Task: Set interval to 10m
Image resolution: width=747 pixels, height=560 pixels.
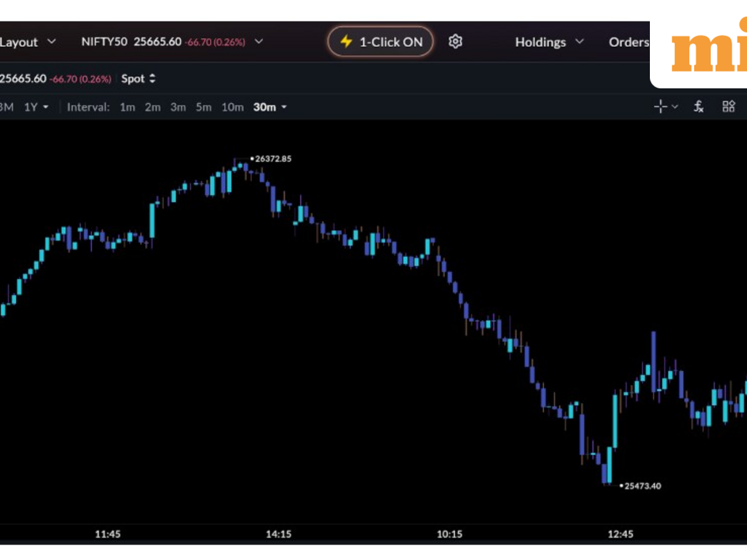Action: pyautogui.click(x=232, y=107)
